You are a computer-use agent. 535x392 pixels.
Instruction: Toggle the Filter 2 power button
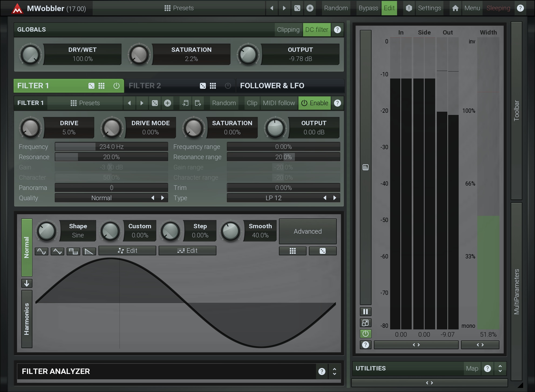pos(228,86)
